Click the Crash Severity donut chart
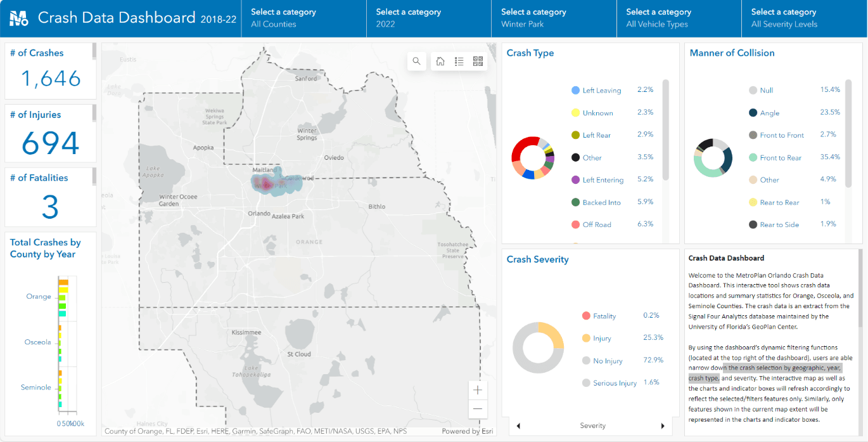The height and width of the screenshot is (442, 868). click(x=537, y=348)
